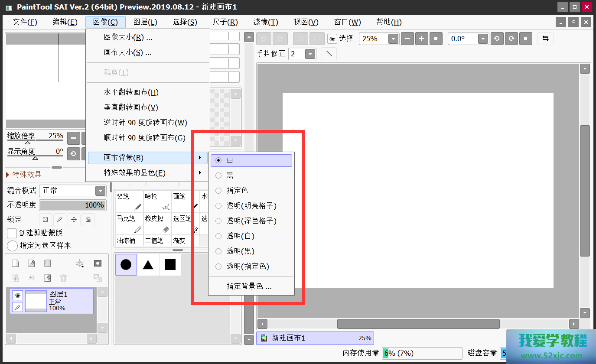The width and height of the screenshot is (596, 364).
Task: Click the zoom in plus button in toolbar
Action: (421, 39)
